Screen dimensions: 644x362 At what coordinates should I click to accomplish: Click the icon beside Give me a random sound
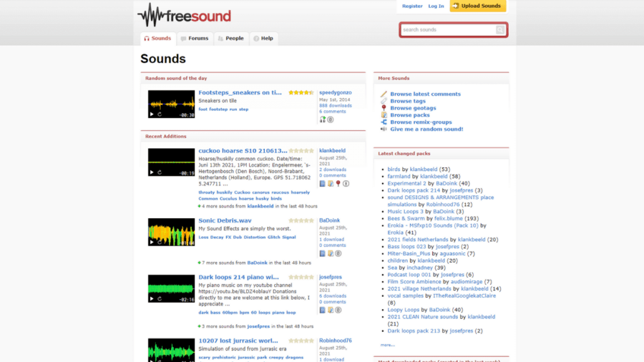(x=383, y=129)
